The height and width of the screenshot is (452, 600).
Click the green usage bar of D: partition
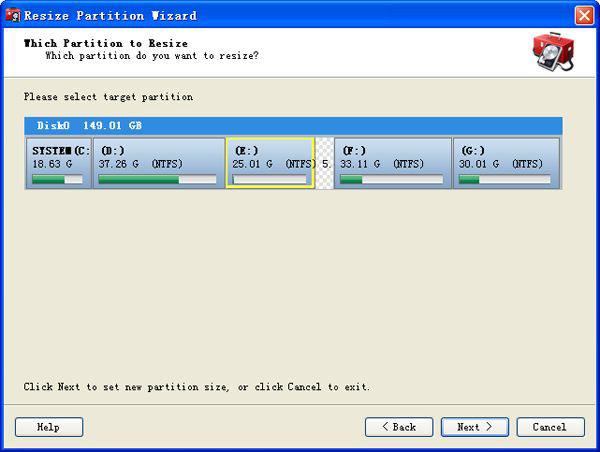tap(157, 180)
